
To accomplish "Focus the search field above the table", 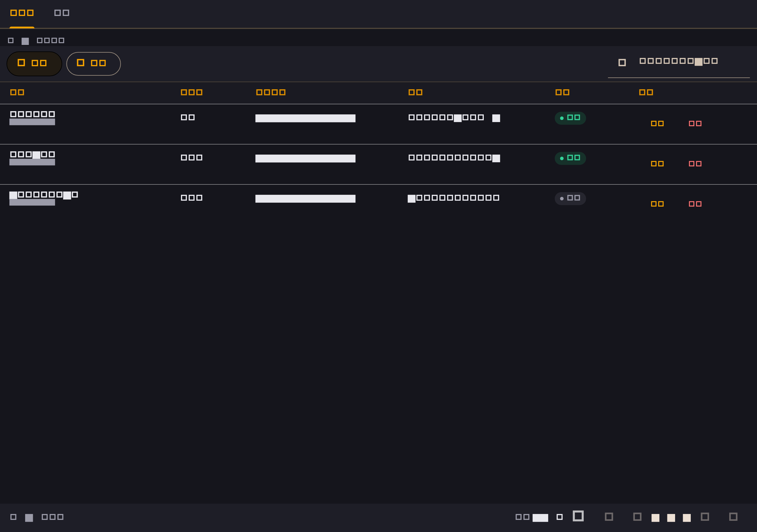I will (x=679, y=64).
